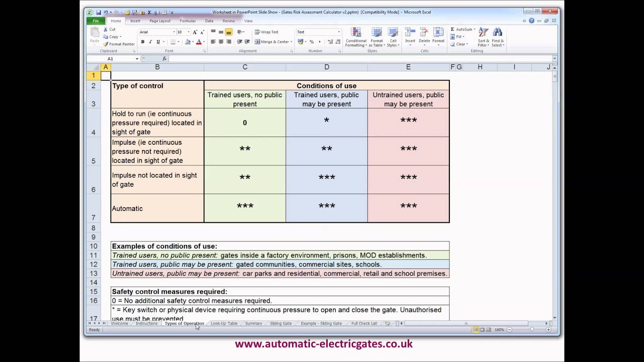This screenshot has width=644, height=362.
Task: Click the Merge & Center button
Action: (x=272, y=42)
